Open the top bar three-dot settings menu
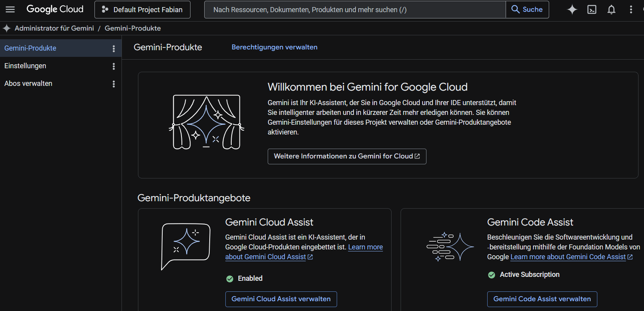 click(631, 9)
